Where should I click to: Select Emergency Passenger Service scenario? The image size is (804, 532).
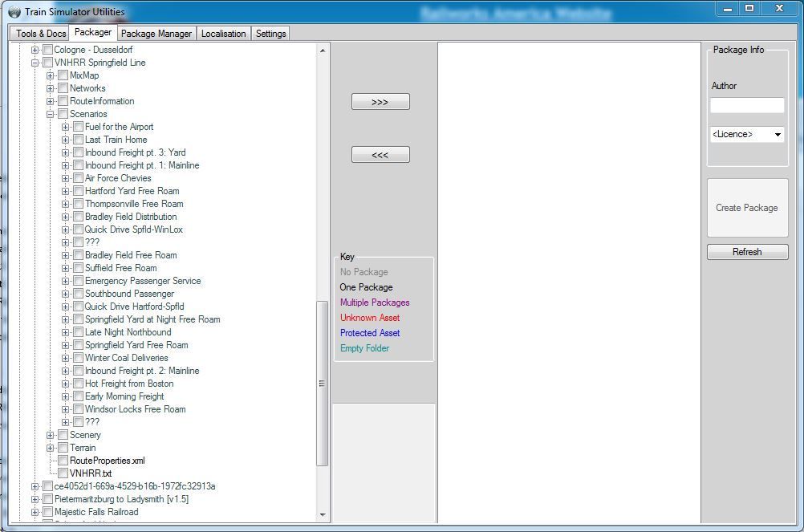[x=143, y=280]
